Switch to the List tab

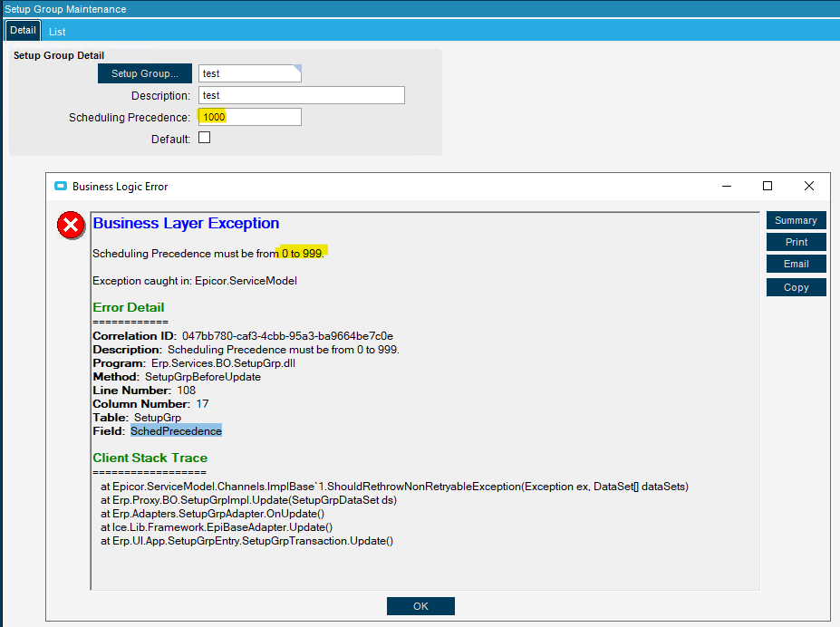[57, 32]
